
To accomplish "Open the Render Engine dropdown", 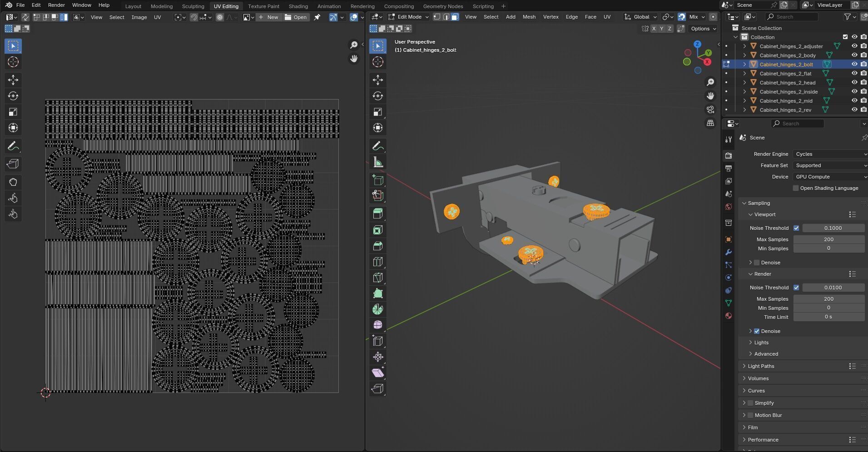I will [x=829, y=154].
